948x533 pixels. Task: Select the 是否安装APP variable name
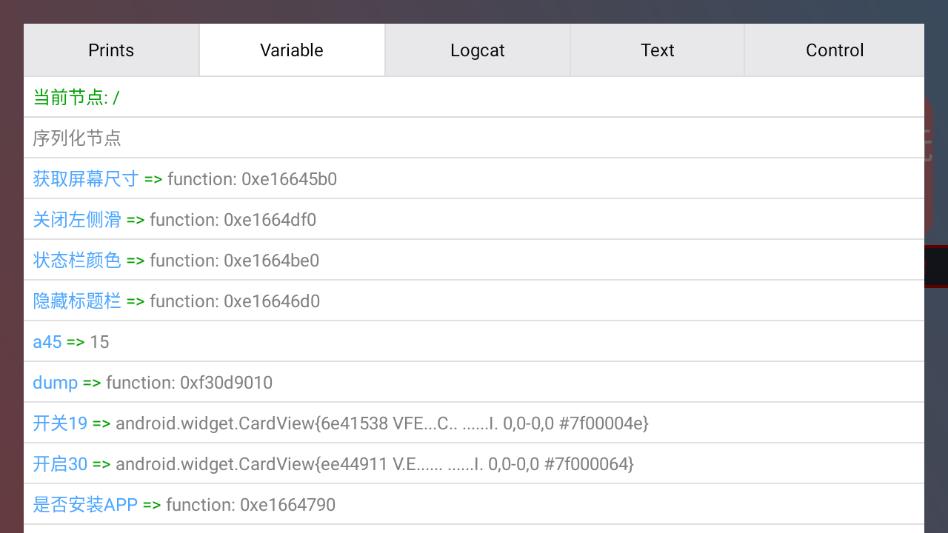coord(85,505)
